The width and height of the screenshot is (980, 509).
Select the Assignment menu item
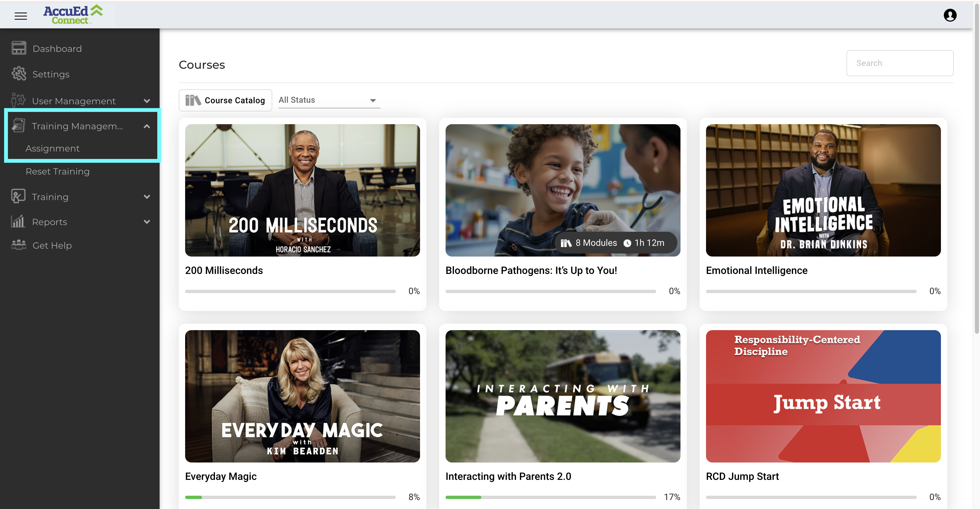[x=53, y=148]
